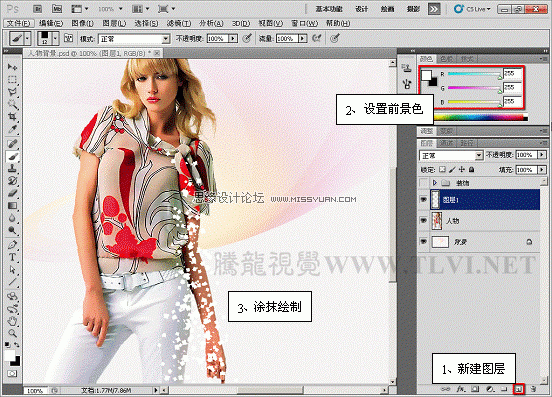552x397 pixels.
Task: Hide the 图层1 layer
Action: click(424, 200)
